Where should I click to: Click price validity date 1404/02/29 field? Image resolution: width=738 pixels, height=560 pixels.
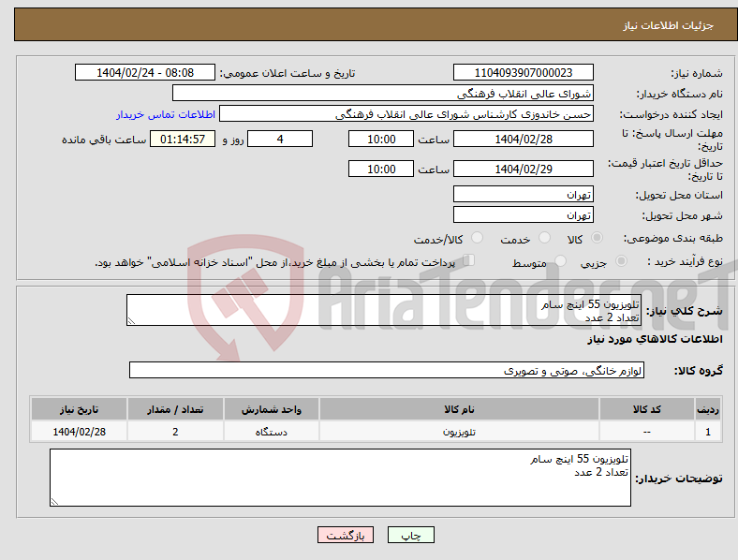[523, 169]
